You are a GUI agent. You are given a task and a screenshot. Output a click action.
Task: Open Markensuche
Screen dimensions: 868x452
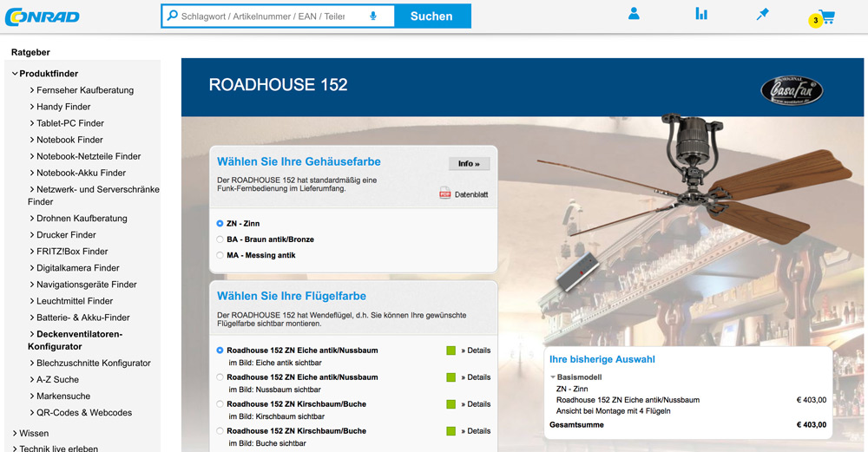[63, 396]
